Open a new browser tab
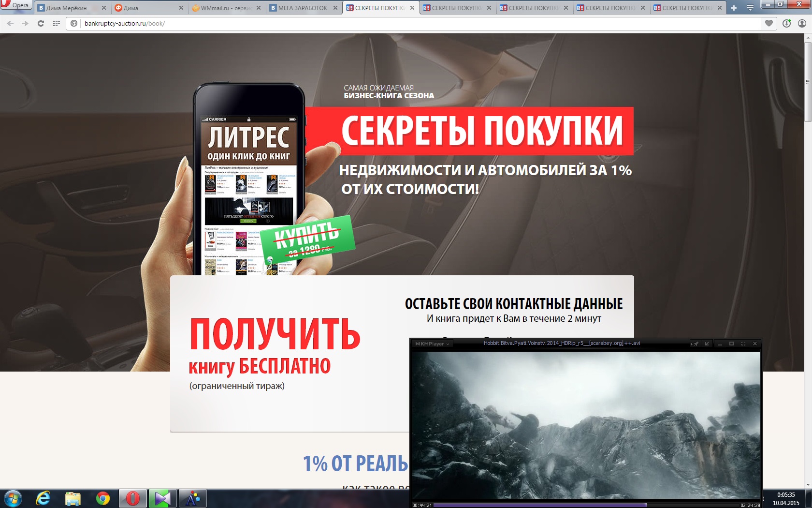 pyautogui.click(x=734, y=8)
